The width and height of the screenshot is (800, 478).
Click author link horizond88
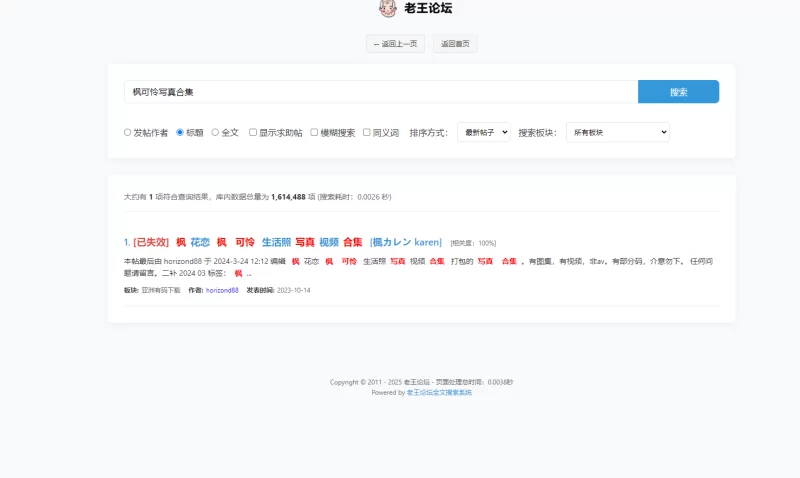(222, 290)
